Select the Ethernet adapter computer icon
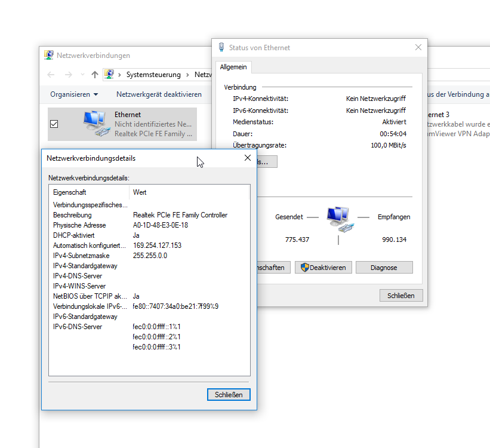The image size is (490, 448). 96,123
